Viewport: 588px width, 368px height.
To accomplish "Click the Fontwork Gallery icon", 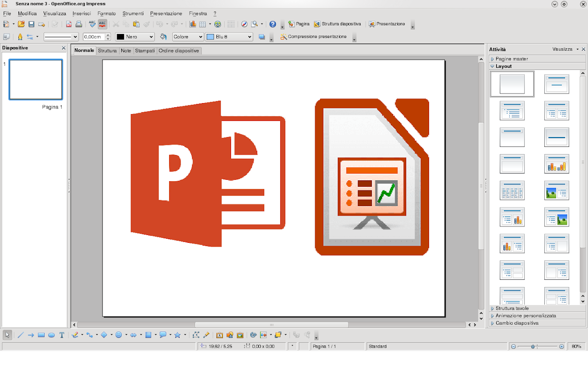I will pyautogui.click(x=220, y=335).
